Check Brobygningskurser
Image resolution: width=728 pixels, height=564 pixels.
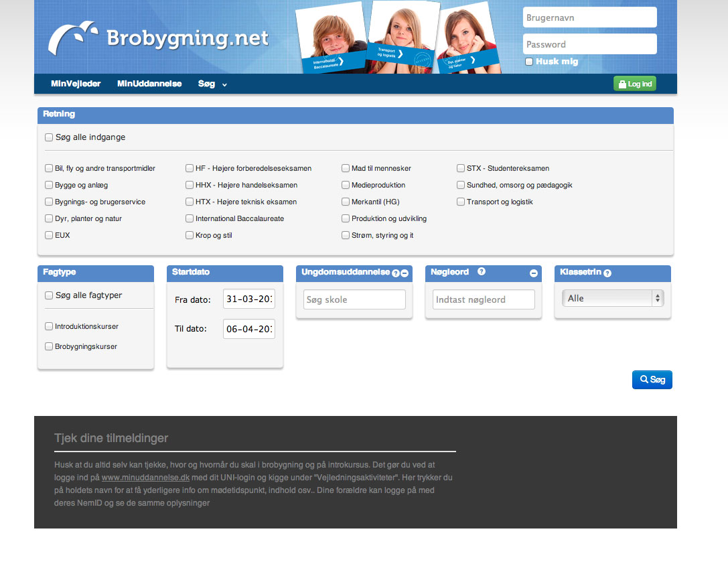[49, 346]
